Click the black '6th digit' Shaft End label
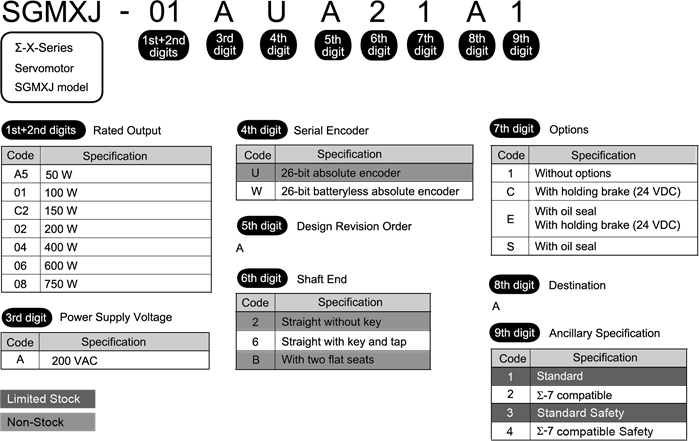This screenshot has height=441, width=699. click(262, 279)
